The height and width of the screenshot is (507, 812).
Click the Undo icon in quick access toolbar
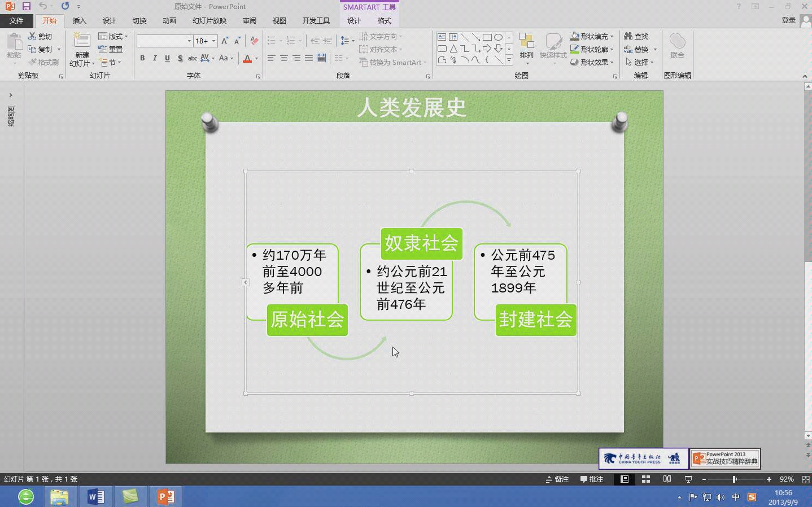(42, 6)
